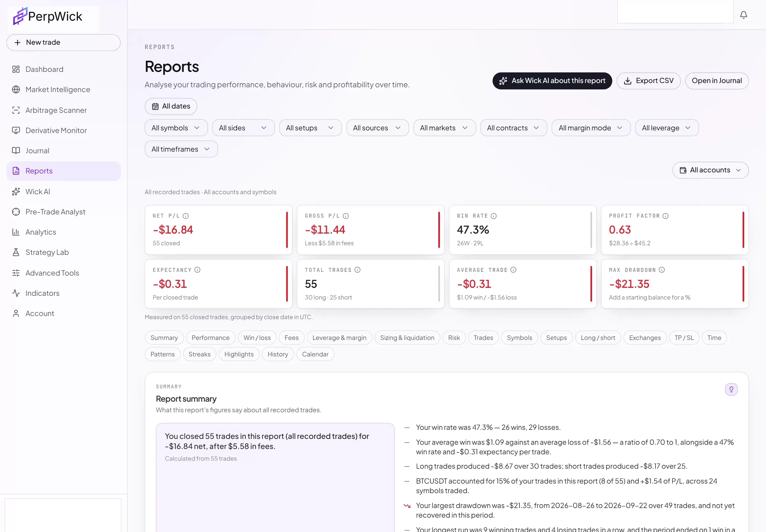This screenshot has height=532, width=766.
Task: Open the All sources dropdown
Action: pos(377,128)
